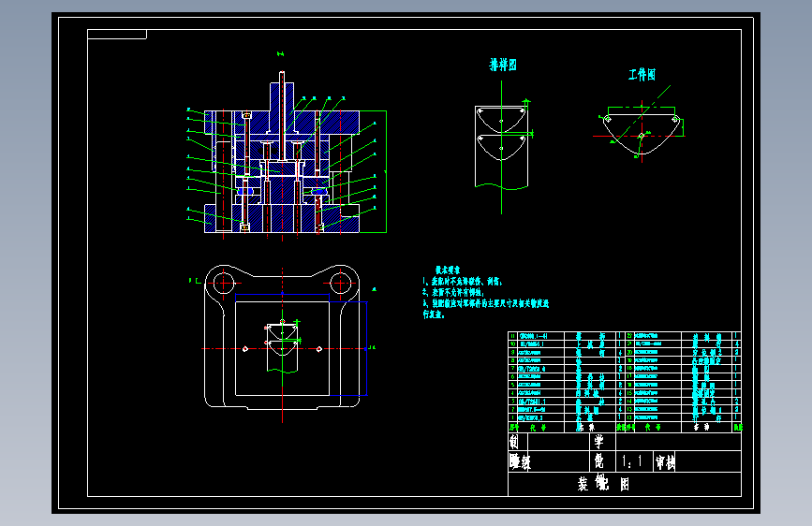Click the 排样图 heading text

click(503, 65)
